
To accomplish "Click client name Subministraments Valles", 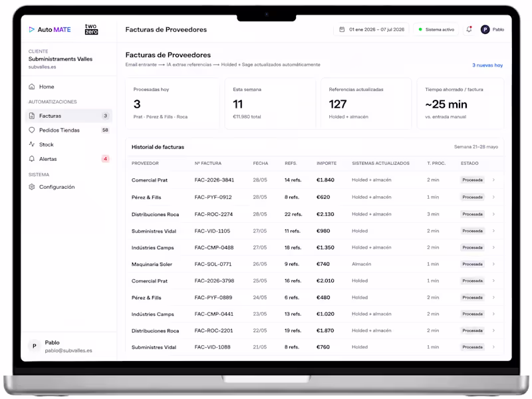I will [61, 59].
